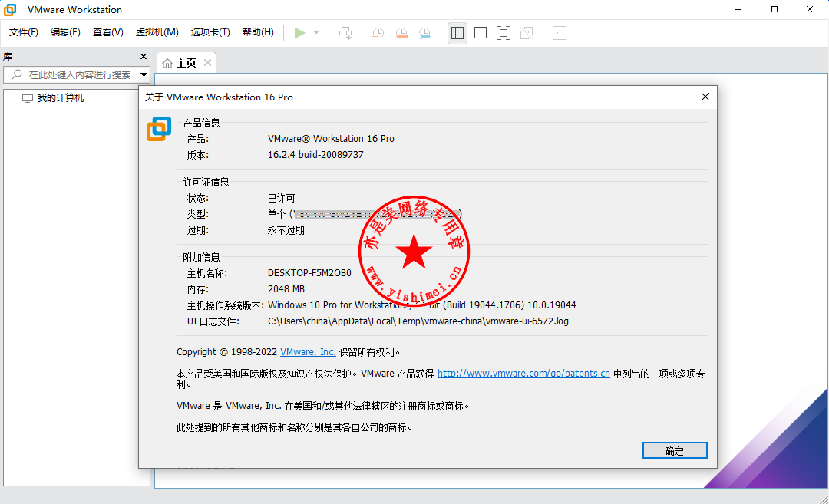Click the console view toolbar icon
The width and height of the screenshot is (829, 504).
coord(560,33)
